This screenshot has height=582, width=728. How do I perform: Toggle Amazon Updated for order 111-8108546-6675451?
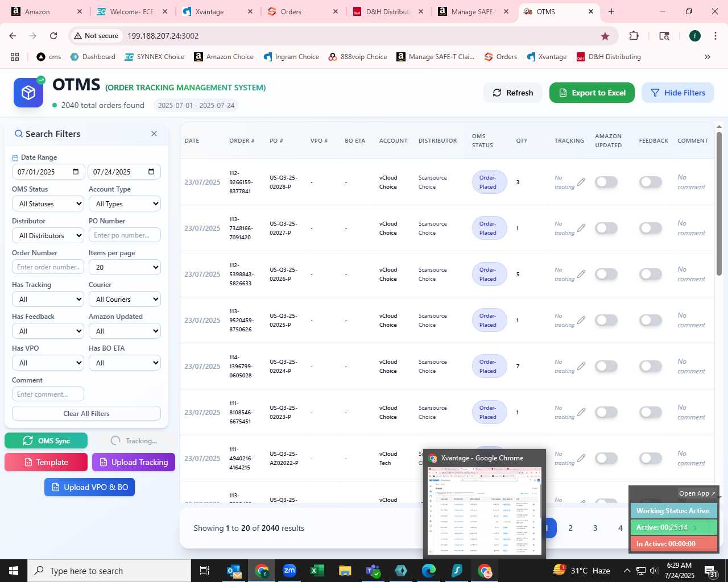tap(606, 412)
